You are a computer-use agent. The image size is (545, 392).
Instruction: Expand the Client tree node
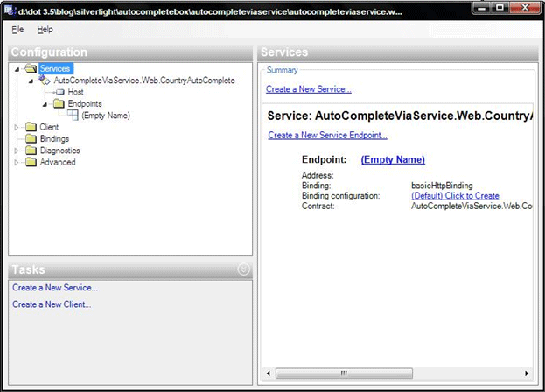coord(17,127)
